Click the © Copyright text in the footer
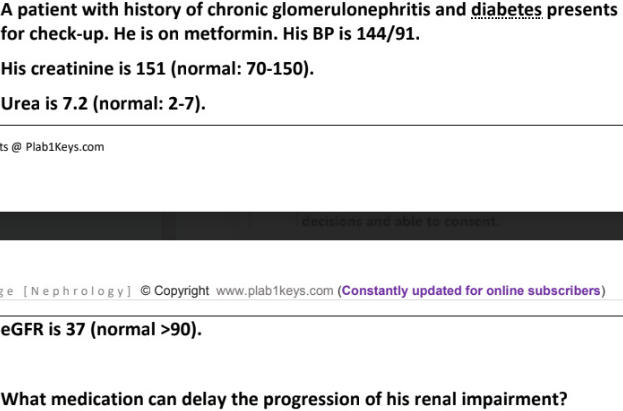 click(x=175, y=291)
